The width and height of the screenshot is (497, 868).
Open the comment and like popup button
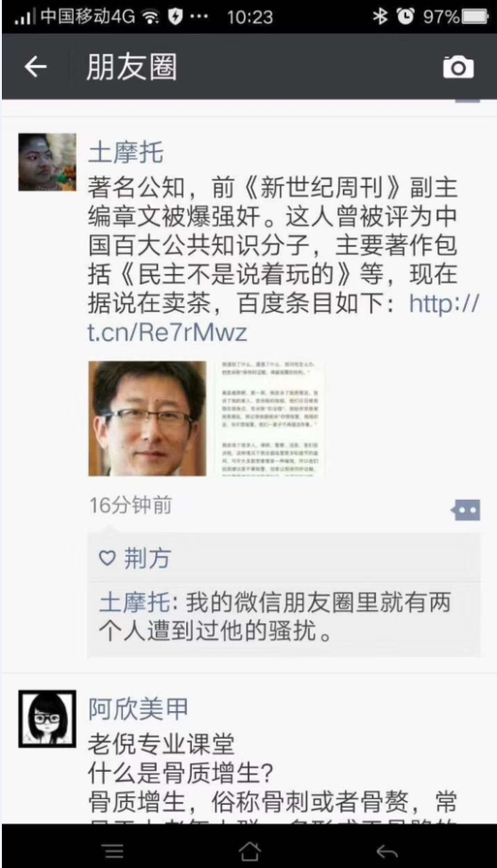click(466, 510)
